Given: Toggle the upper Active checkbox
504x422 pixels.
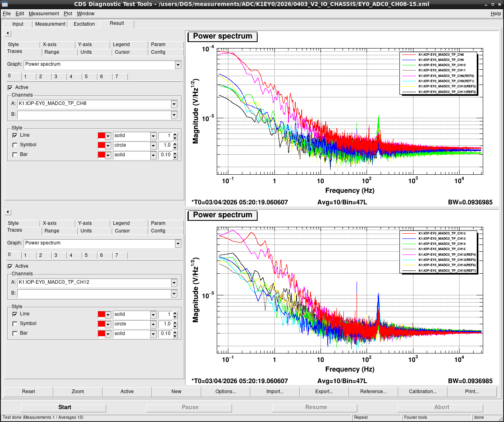Looking at the screenshot, I should click(10, 87).
